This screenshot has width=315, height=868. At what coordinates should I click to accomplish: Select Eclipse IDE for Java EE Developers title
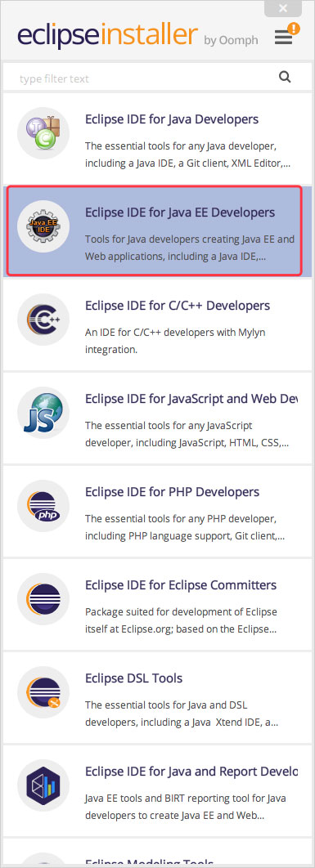(x=180, y=213)
